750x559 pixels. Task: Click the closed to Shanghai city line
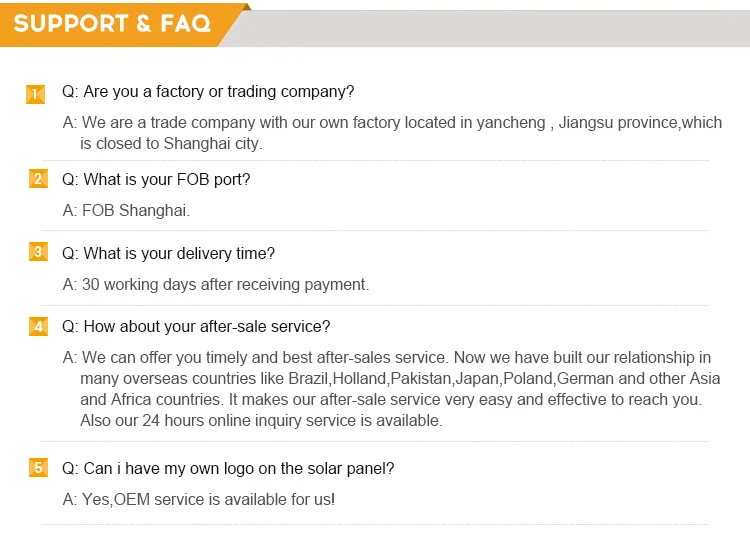click(x=171, y=144)
